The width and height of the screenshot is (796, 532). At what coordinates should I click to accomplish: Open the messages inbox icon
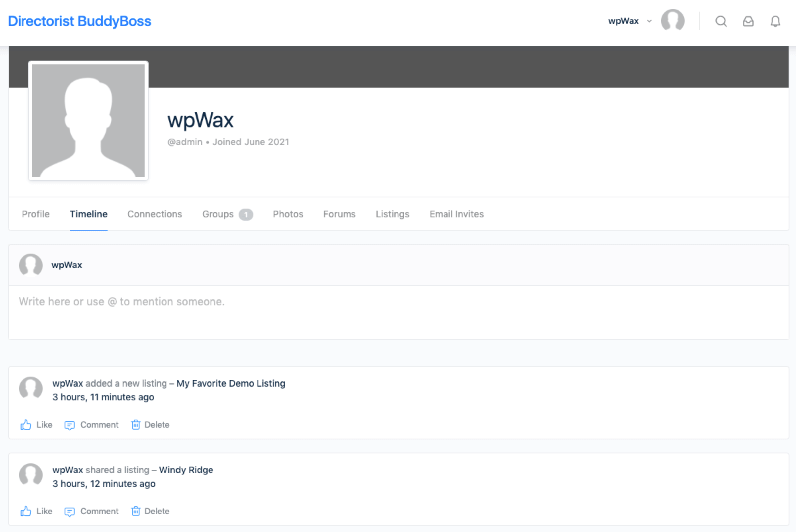click(x=748, y=21)
